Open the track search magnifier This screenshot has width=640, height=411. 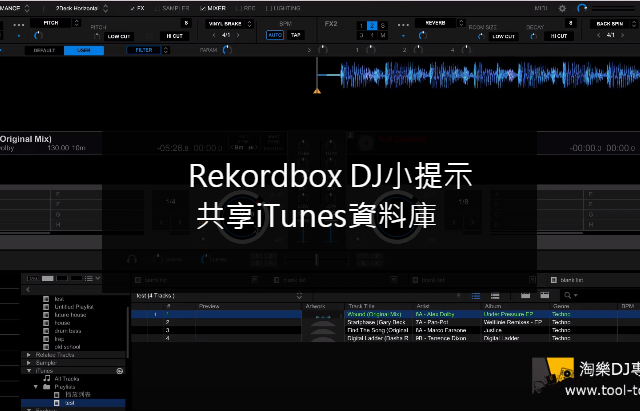click(x=570, y=295)
